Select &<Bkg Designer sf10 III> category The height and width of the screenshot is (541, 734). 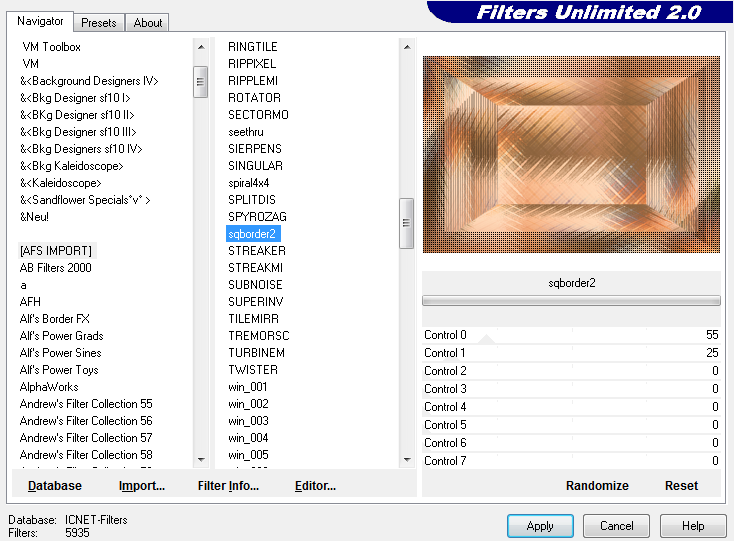[x=78, y=132]
